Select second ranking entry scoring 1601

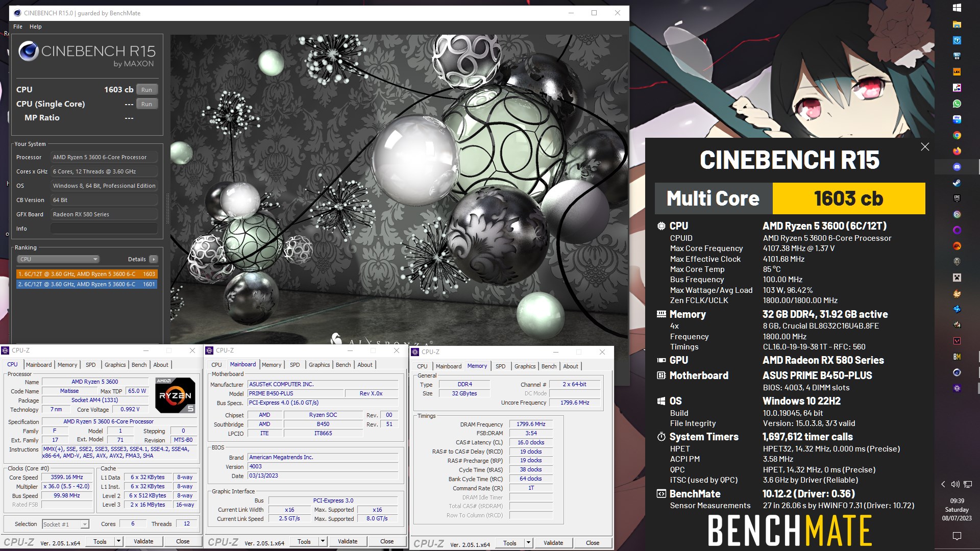87,284
